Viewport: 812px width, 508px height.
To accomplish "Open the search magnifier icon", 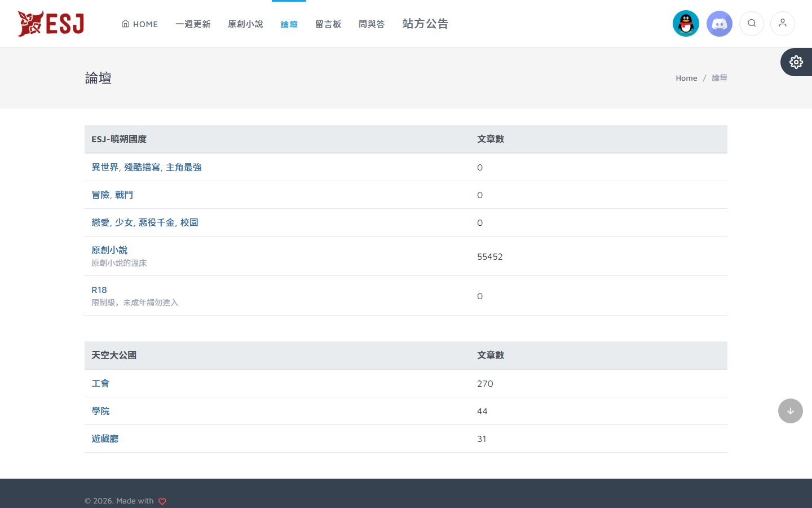I will coord(752,24).
